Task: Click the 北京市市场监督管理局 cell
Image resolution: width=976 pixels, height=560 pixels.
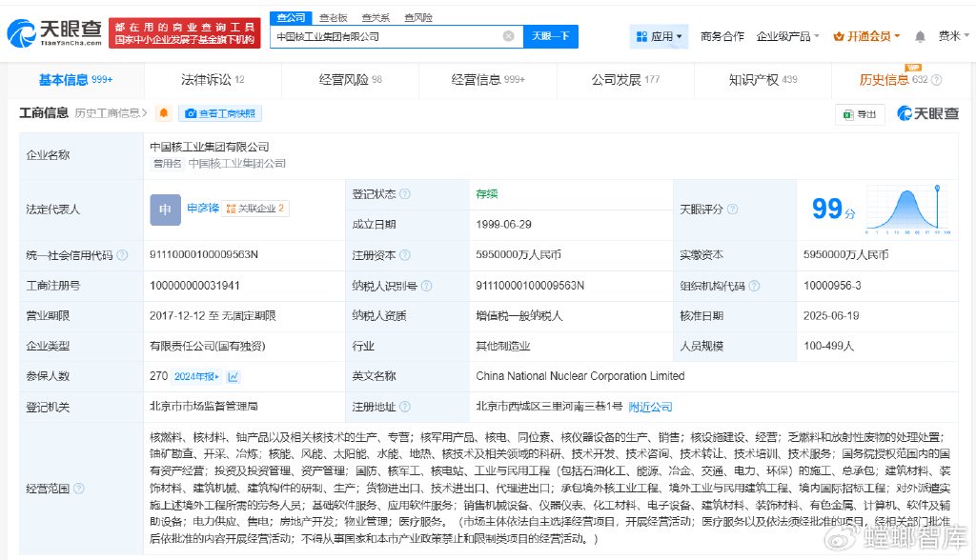Action: point(204,407)
